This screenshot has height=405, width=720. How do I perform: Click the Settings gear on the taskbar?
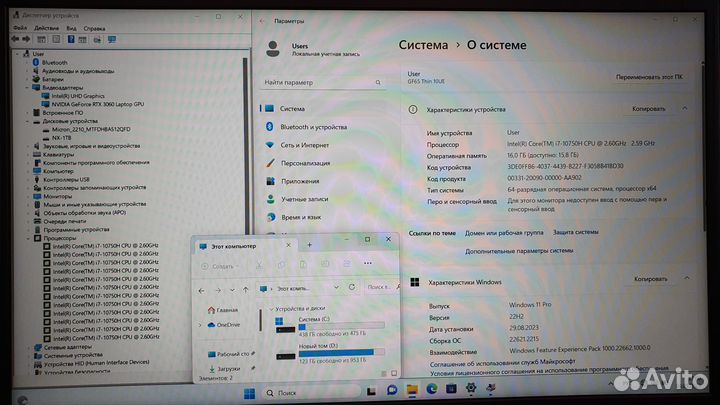471,388
